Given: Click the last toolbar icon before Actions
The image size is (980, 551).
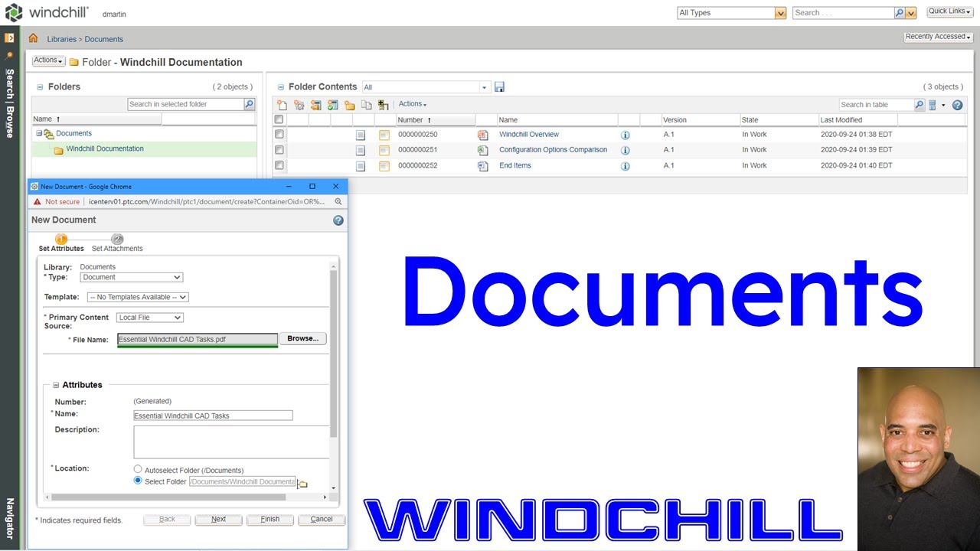Looking at the screenshot, I should coord(384,105).
